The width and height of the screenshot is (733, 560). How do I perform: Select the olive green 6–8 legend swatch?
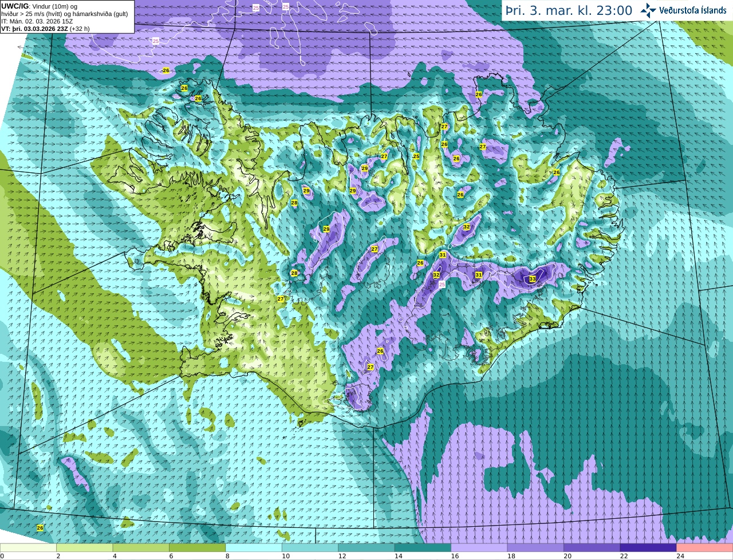click(x=197, y=547)
